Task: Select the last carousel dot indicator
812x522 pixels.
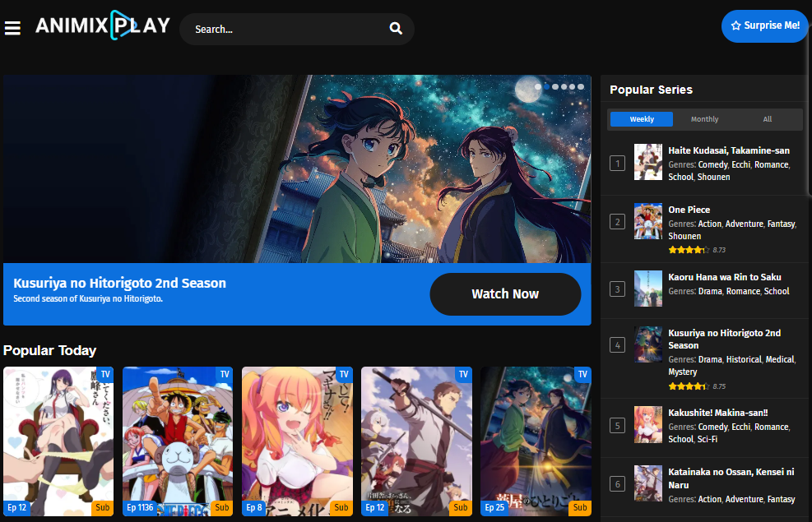Action: coord(581,86)
